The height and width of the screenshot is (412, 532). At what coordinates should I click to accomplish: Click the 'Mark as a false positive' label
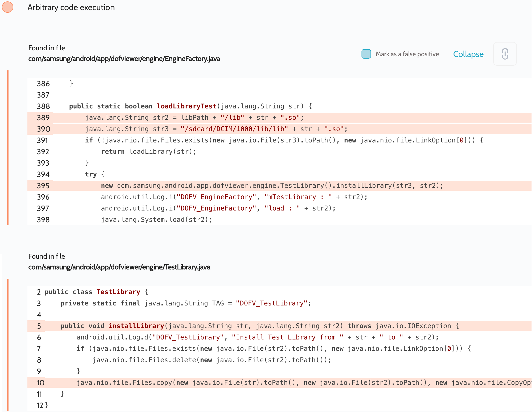[x=407, y=54]
